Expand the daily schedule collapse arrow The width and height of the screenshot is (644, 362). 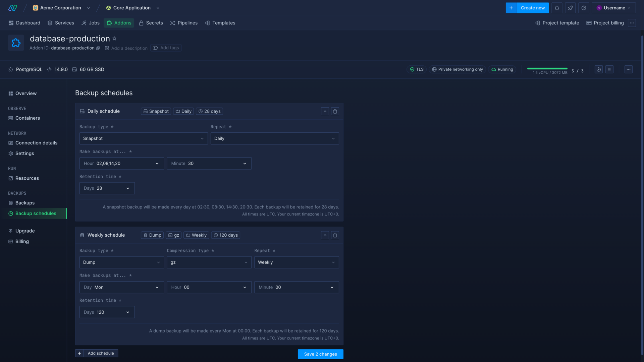tap(325, 111)
